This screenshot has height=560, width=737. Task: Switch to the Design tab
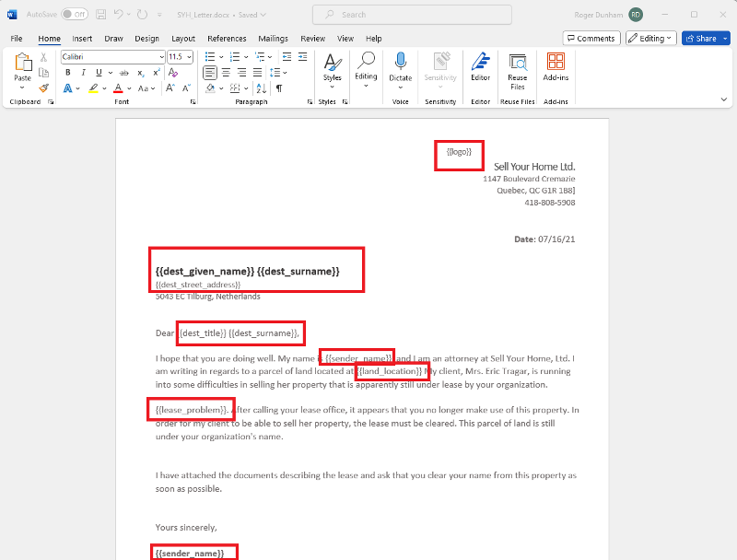[146, 38]
